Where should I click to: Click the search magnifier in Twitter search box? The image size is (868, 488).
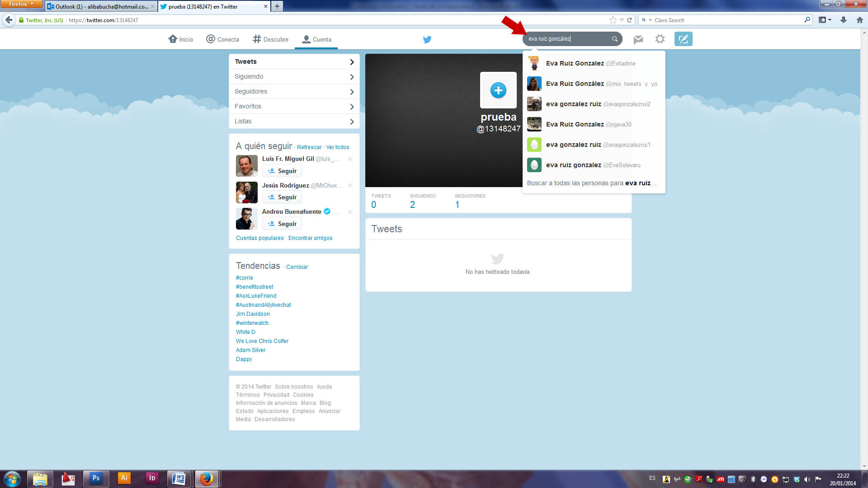tap(614, 39)
